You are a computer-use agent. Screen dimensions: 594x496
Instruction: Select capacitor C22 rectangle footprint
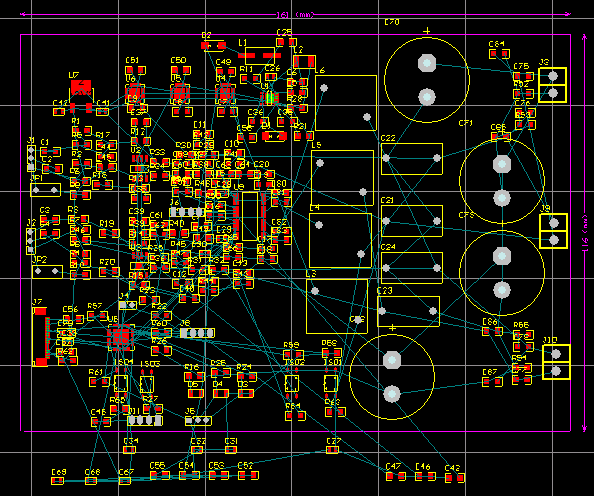click(412, 159)
